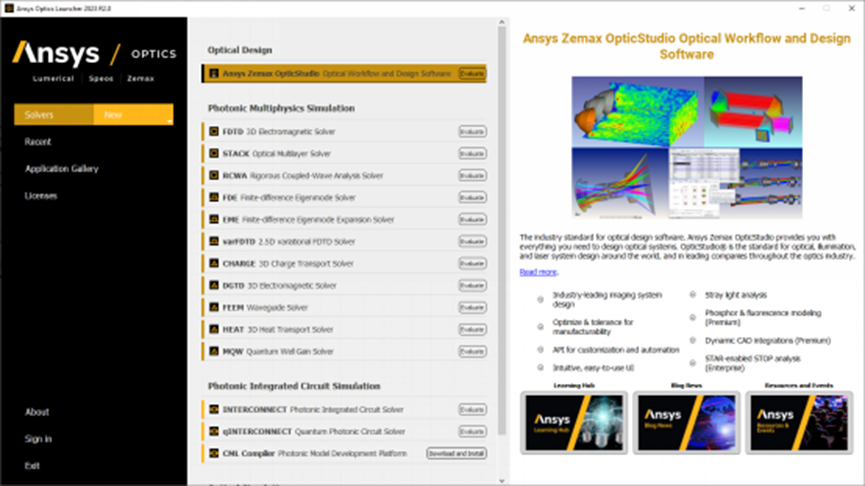The height and width of the screenshot is (486, 865).
Task: Open the Application Gallery section
Action: (x=62, y=169)
